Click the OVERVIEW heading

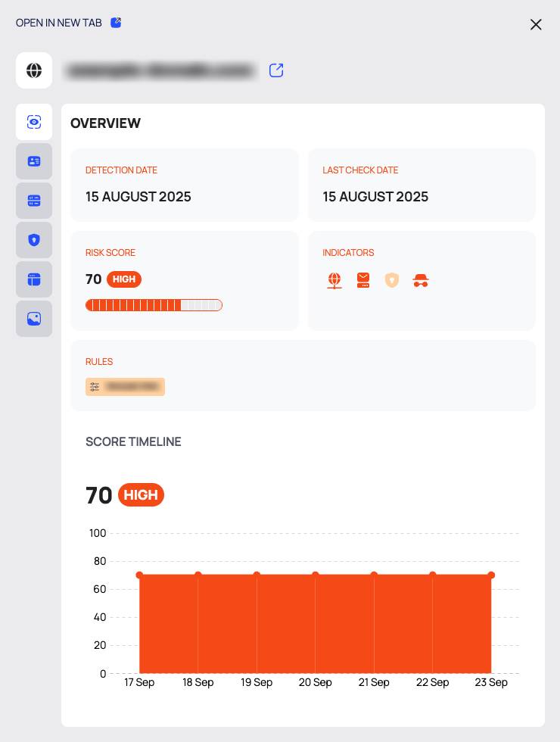pos(105,123)
